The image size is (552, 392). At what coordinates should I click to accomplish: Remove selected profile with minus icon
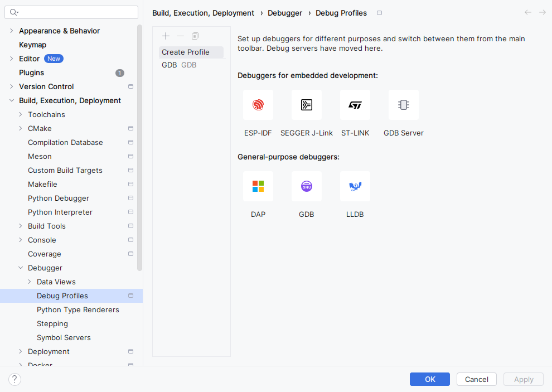pos(180,36)
